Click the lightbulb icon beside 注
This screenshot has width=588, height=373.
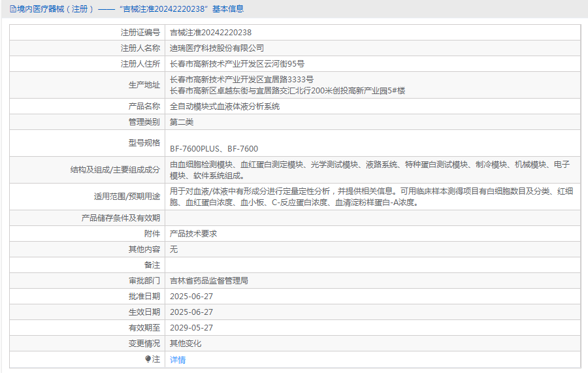pos(148,359)
